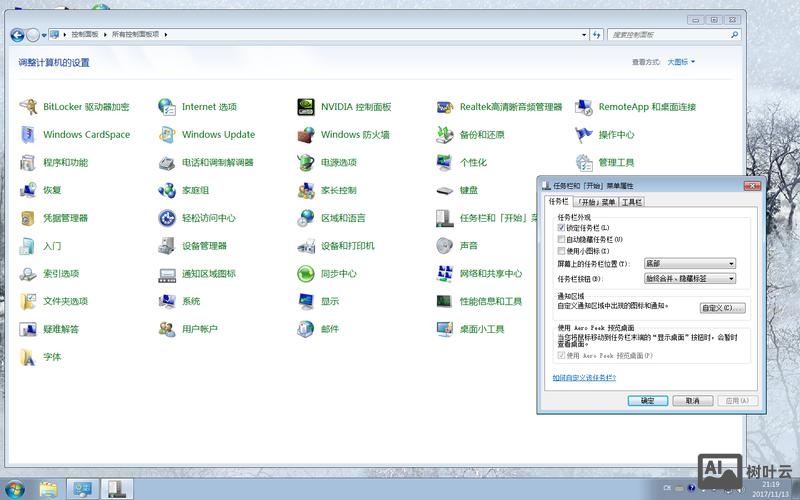Screen dimensions: 800x500
Task: Open 任务栏按钮 combine dropdown
Action: tap(690, 279)
